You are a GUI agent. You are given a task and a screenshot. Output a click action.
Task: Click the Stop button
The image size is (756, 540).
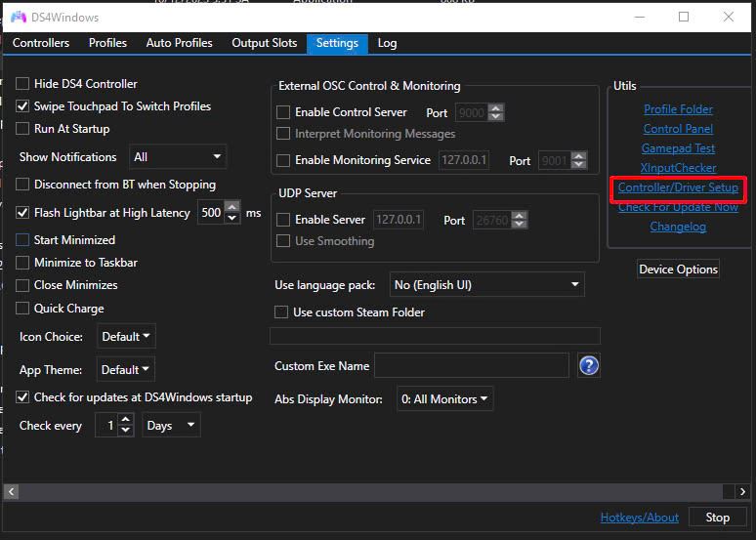click(718, 518)
